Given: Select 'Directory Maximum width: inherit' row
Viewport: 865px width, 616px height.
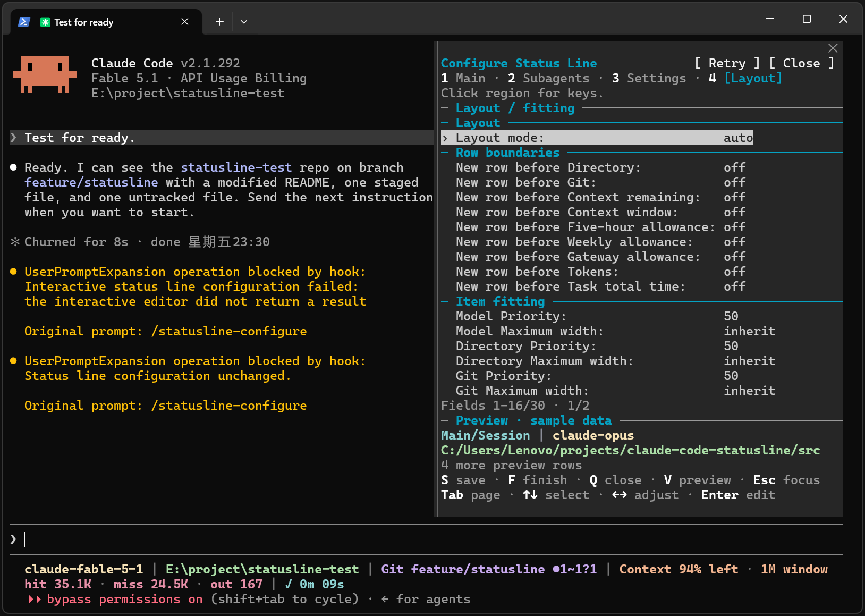Looking at the screenshot, I should click(616, 361).
